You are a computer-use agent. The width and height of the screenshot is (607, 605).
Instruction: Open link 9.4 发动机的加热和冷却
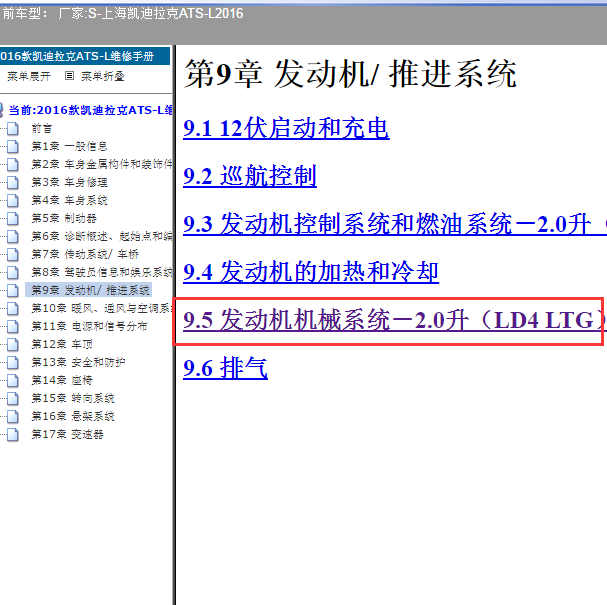(x=311, y=272)
